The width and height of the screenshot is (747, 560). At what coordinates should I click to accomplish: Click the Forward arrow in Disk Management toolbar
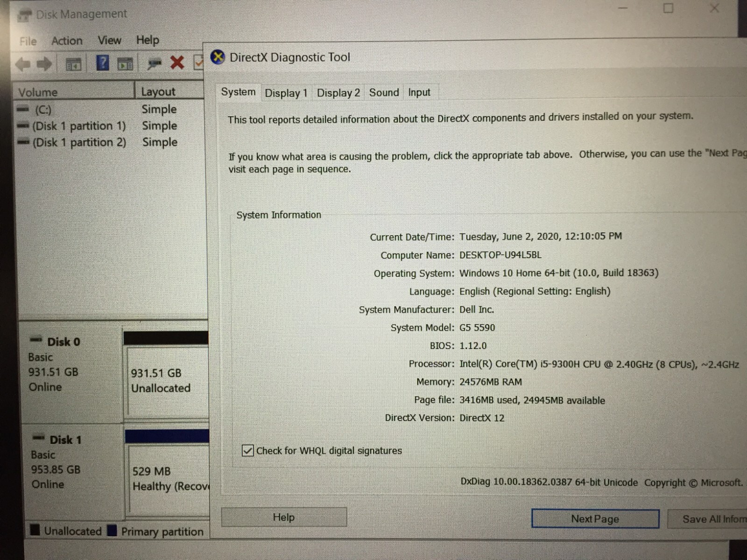tap(45, 64)
